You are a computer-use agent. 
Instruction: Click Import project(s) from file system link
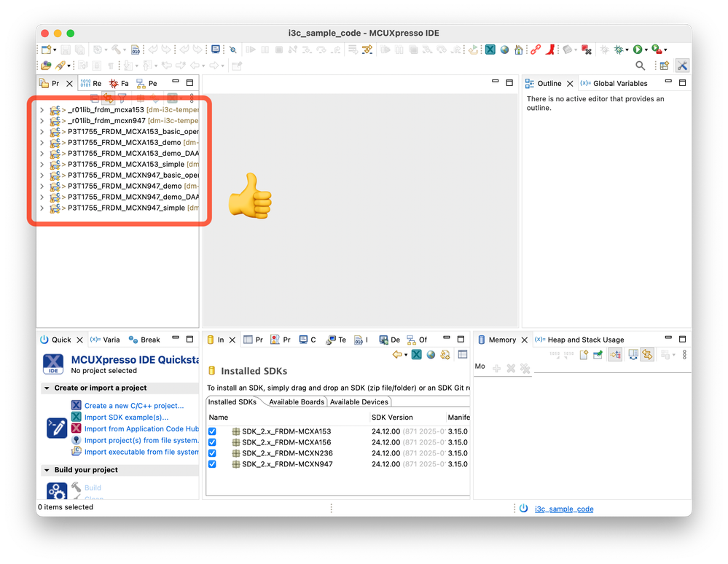(141, 441)
